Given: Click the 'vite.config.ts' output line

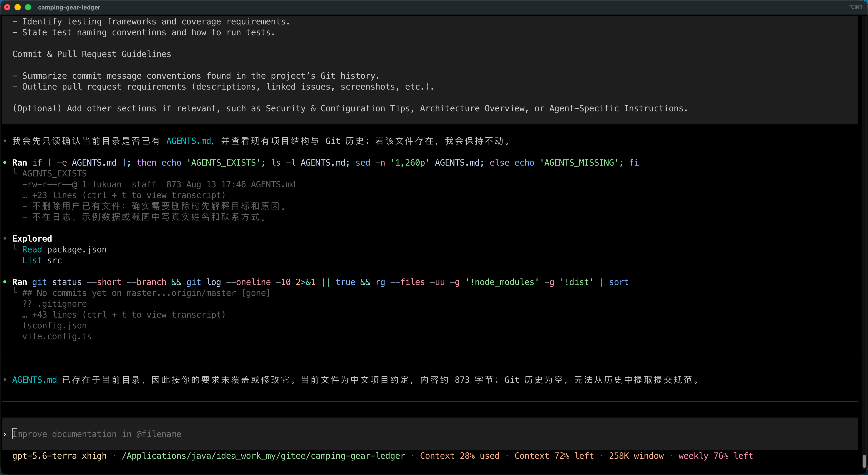Looking at the screenshot, I should (x=57, y=336).
